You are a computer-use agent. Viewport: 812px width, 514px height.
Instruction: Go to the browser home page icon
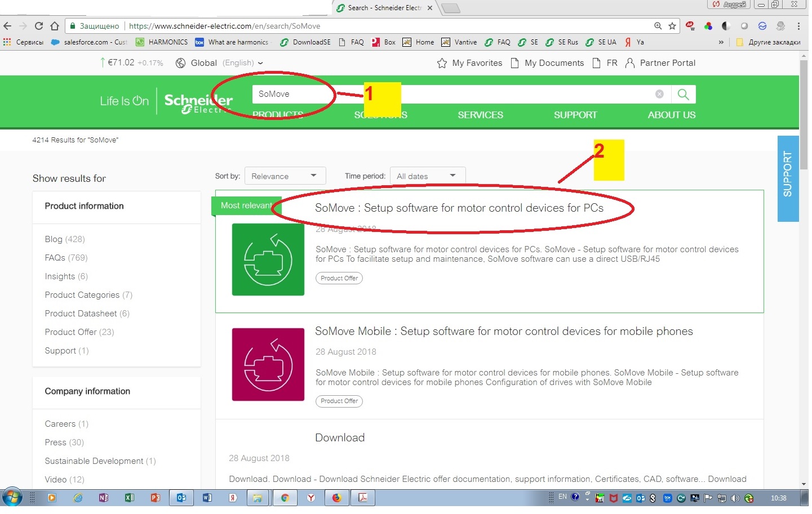click(x=55, y=26)
